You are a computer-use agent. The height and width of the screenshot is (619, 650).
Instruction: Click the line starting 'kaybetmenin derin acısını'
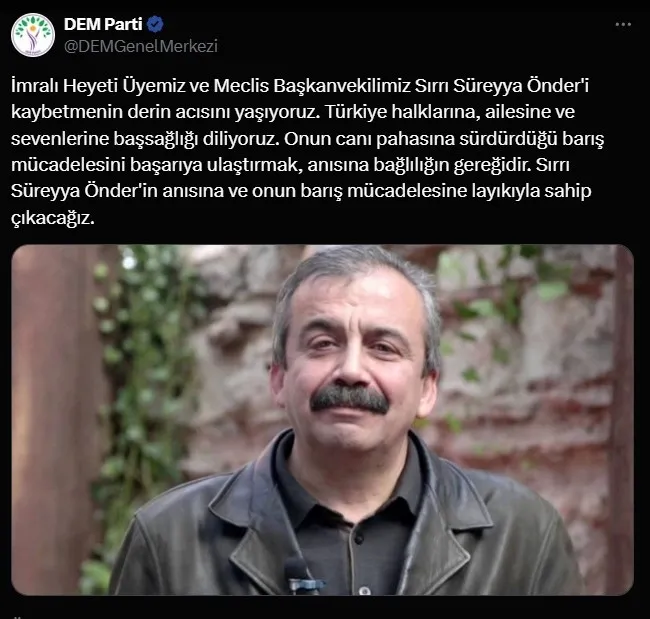(293, 112)
